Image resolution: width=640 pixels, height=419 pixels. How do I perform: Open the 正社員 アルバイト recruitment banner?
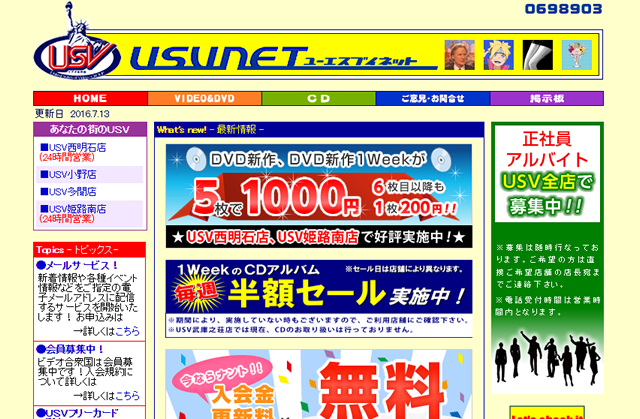tap(547, 174)
